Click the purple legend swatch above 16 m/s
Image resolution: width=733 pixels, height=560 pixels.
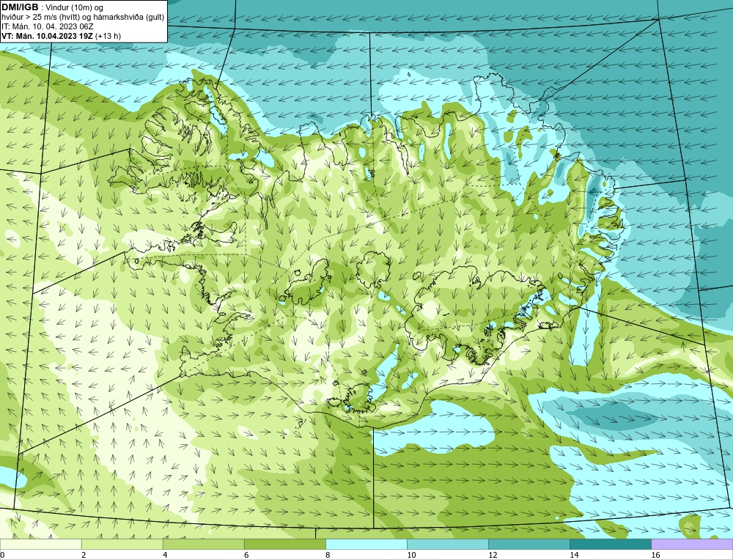692,544
